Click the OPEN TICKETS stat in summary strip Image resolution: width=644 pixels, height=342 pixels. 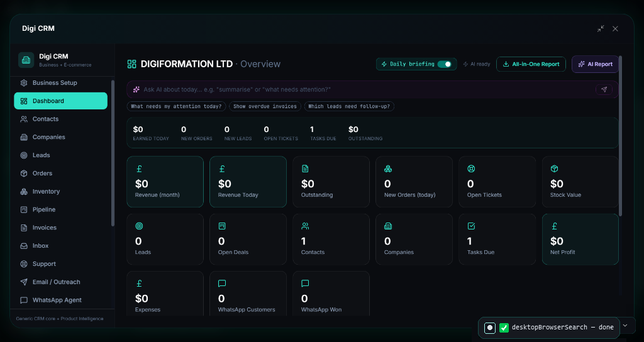281,133
